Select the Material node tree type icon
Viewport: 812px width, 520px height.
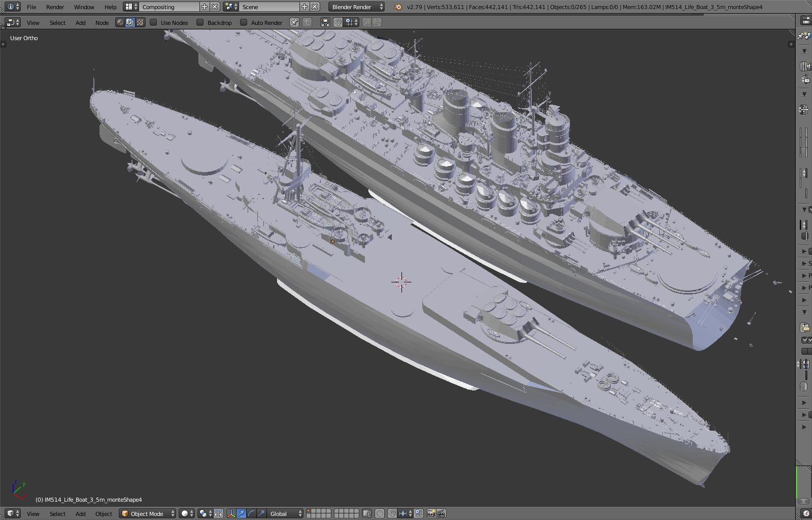120,22
